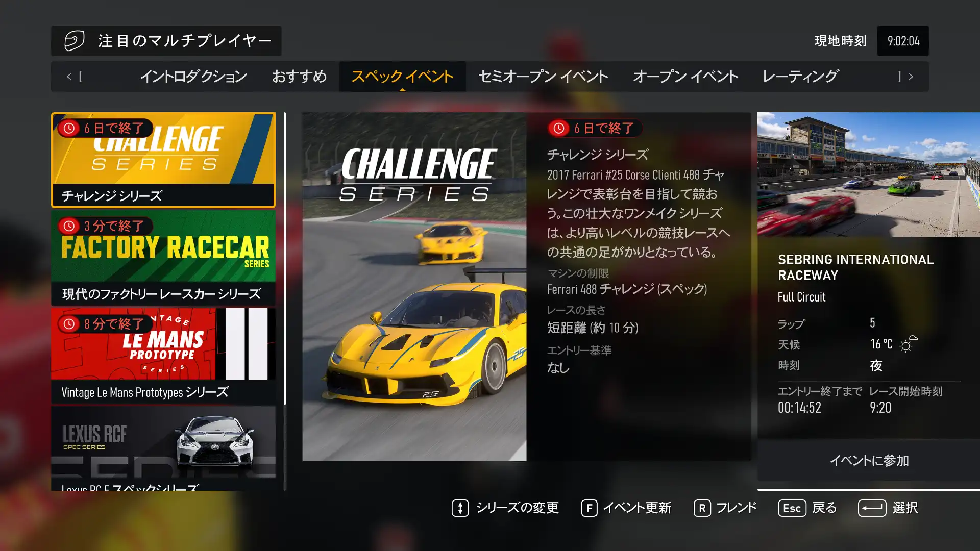Viewport: 980px width, 551px height.
Task: Open the イントロダクション tab
Action: tap(193, 77)
